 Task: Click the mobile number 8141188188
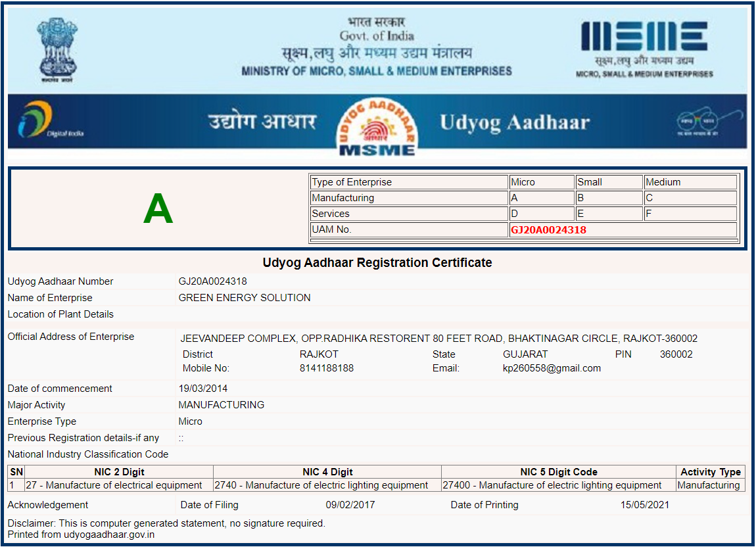click(x=327, y=368)
